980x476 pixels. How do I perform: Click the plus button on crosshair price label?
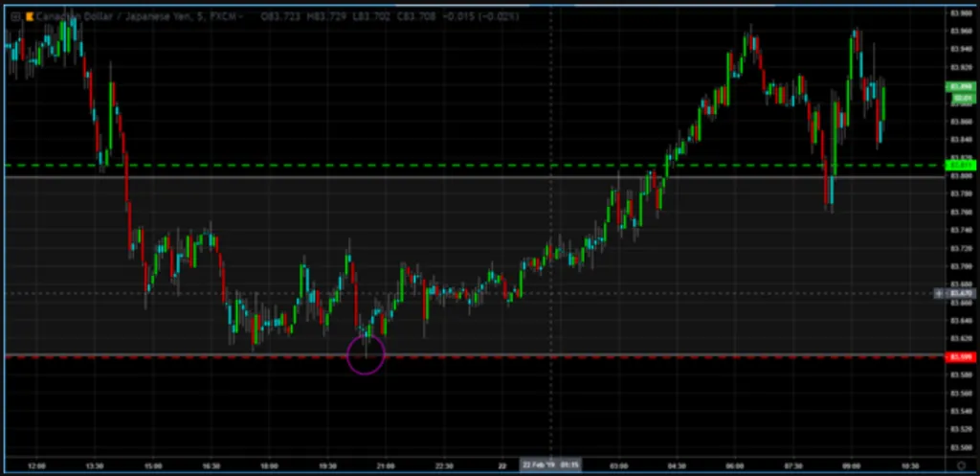[939, 293]
